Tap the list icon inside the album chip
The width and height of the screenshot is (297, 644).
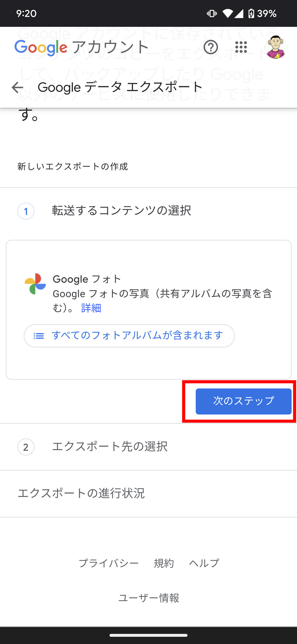[38, 335]
